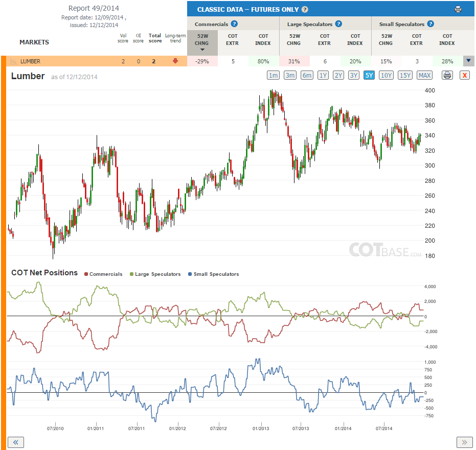476x450 pixels.
Task: Collapse Lumber row using blue down arrow
Action: (468, 61)
